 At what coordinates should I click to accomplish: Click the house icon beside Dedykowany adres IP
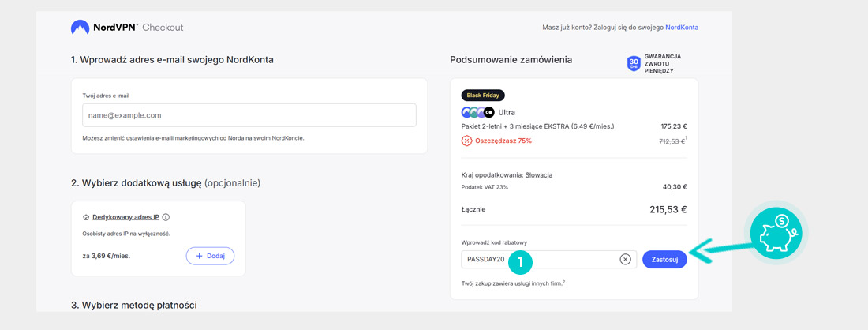tap(86, 217)
